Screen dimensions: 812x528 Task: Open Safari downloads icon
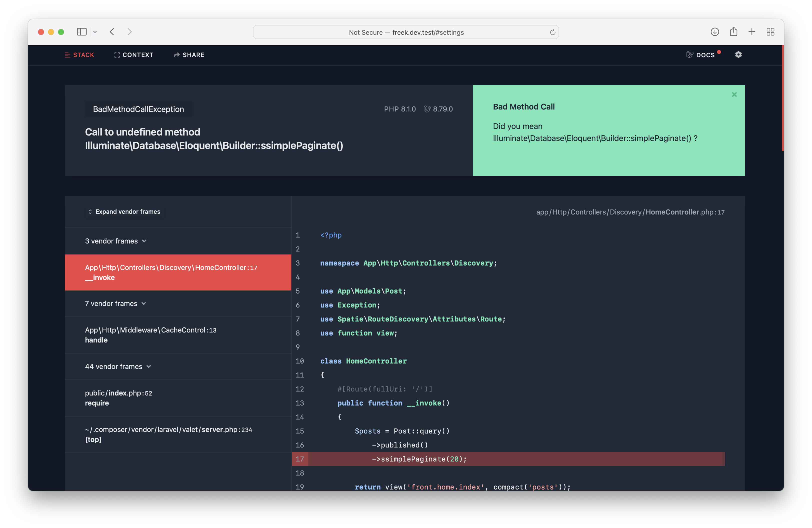pyautogui.click(x=715, y=32)
